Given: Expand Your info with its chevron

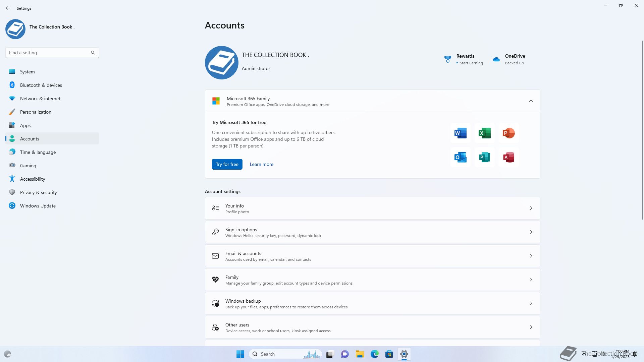Looking at the screenshot, I should (x=531, y=208).
